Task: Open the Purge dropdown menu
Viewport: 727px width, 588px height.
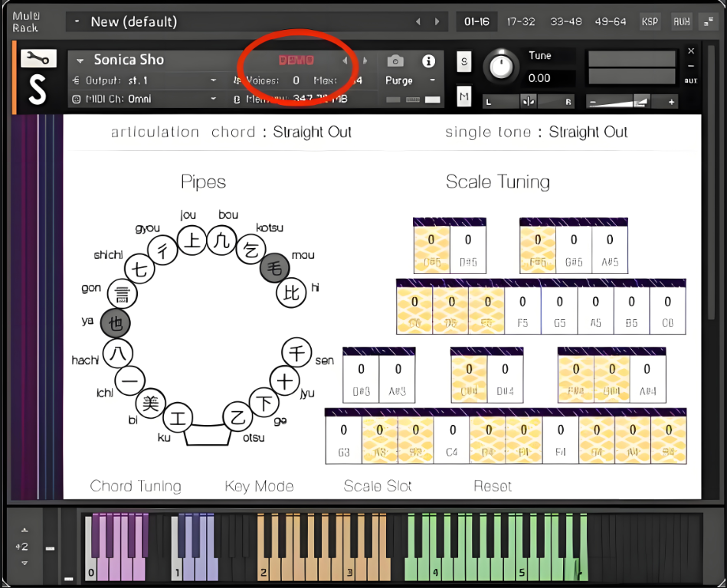Action: pyautogui.click(x=433, y=80)
